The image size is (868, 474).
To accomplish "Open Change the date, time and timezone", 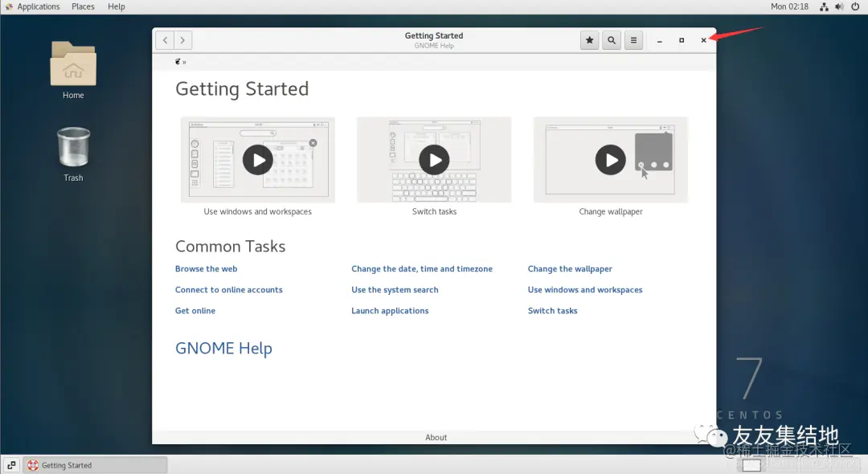I will coord(422,269).
